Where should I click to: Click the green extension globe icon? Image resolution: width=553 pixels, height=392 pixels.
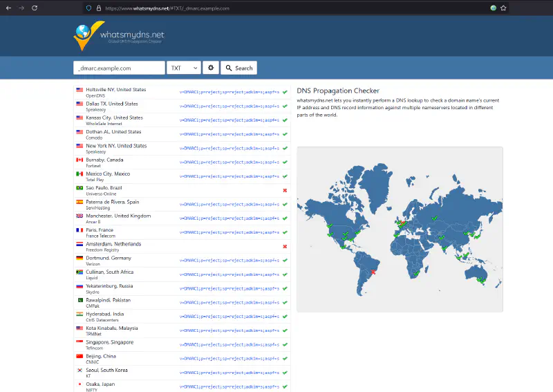pyautogui.click(x=494, y=8)
